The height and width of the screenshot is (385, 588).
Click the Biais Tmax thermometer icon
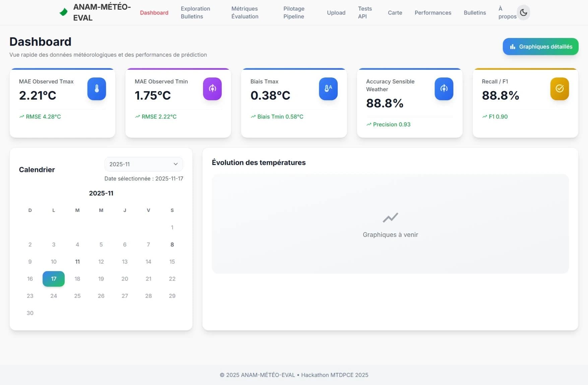point(328,89)
